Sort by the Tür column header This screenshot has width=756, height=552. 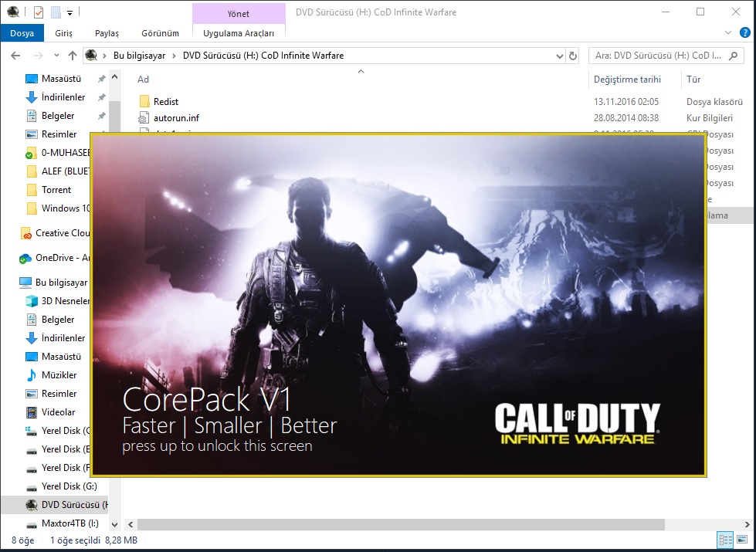[x=693, y=80]
